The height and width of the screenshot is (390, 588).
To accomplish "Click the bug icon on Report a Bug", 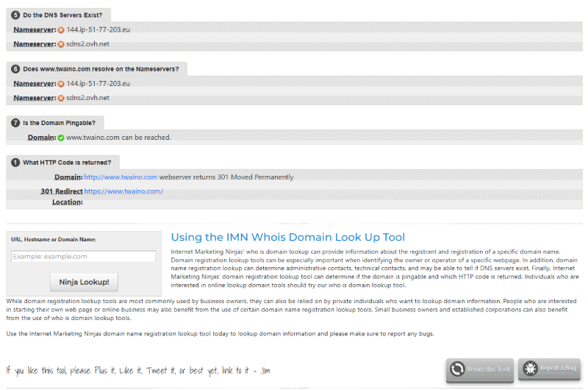I will click(530, 368).
